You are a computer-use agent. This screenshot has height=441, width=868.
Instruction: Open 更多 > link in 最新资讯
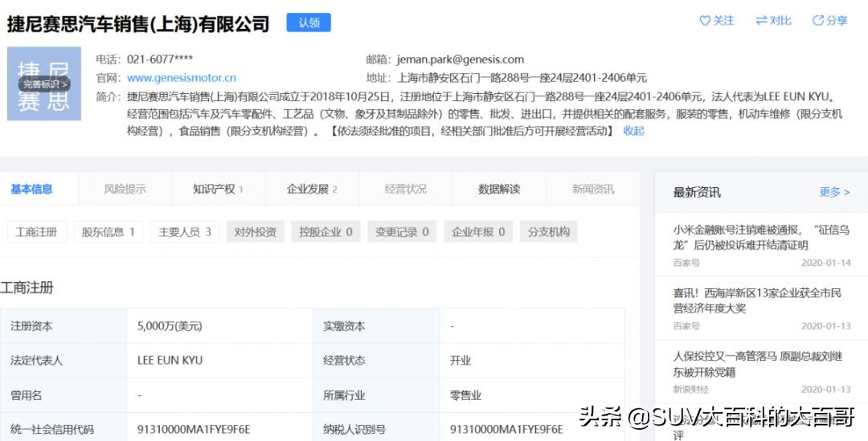[x=835, y=193]
